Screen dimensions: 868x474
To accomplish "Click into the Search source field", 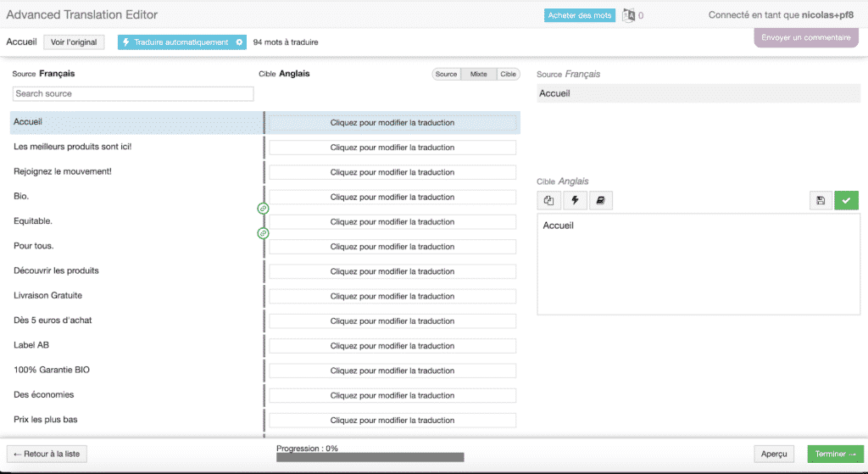I will (x=133, y=94).
